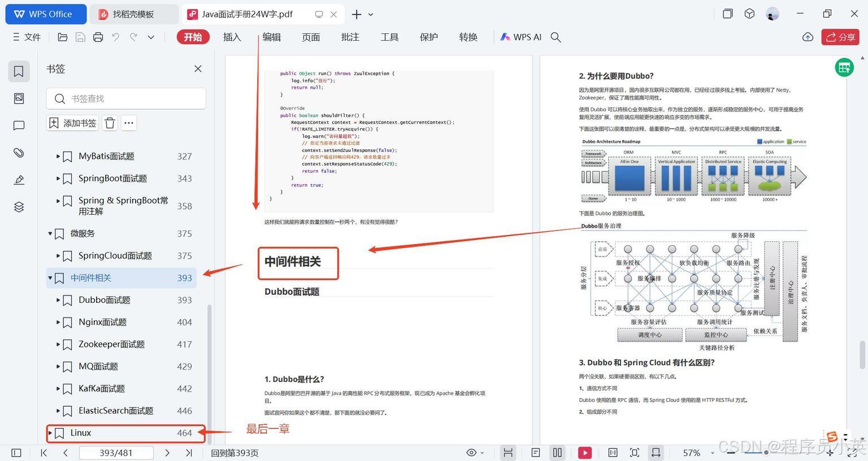This screenshot has width=868, height=461.
Task: Click the 添加书签 button
Action: 73,123
